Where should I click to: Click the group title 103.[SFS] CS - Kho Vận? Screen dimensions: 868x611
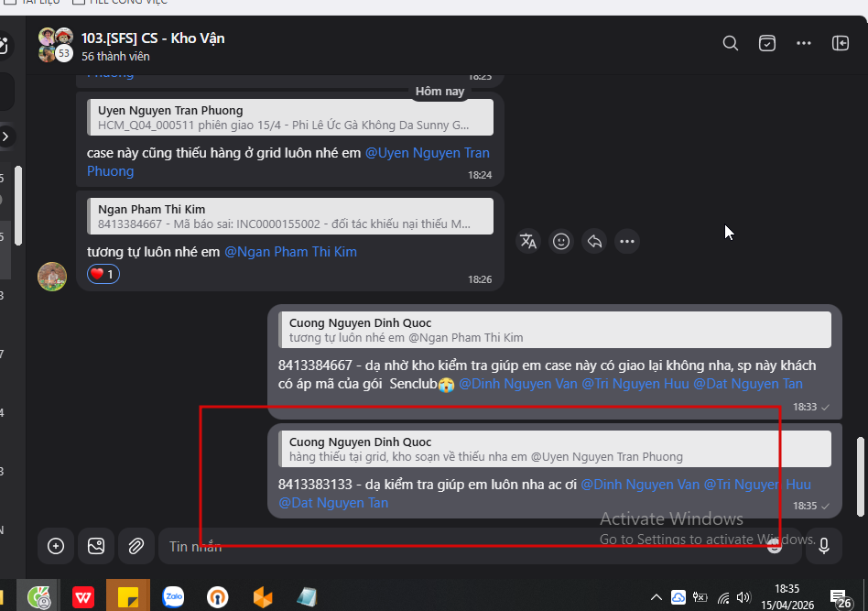pos(153,38)
